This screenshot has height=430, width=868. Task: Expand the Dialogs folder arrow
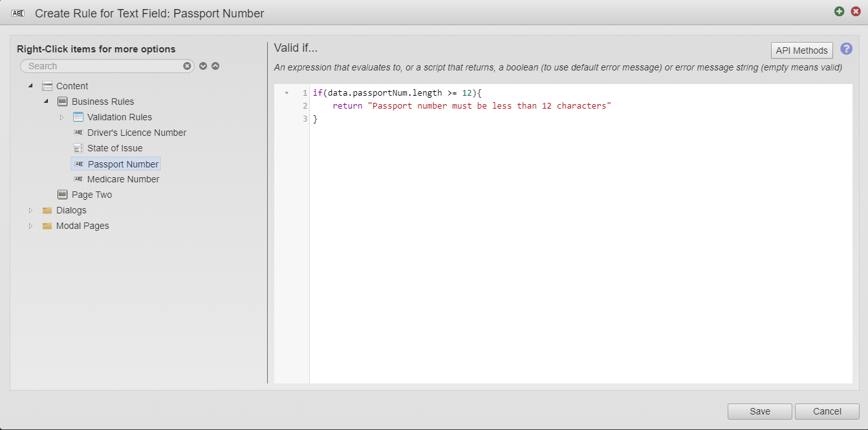30,210
